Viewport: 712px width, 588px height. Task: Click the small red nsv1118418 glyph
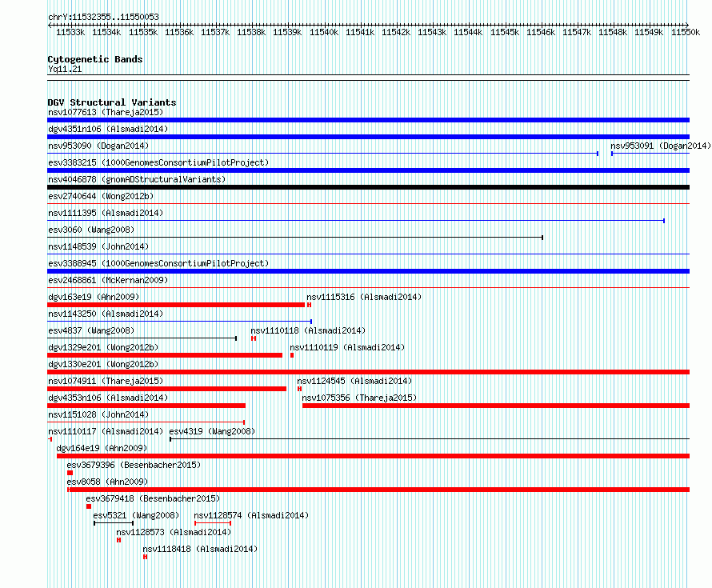click(146, 557)
